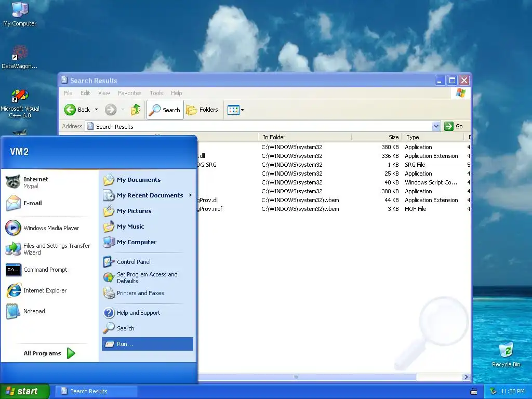Open the Back history dropdown arrow

click(96, 110)
